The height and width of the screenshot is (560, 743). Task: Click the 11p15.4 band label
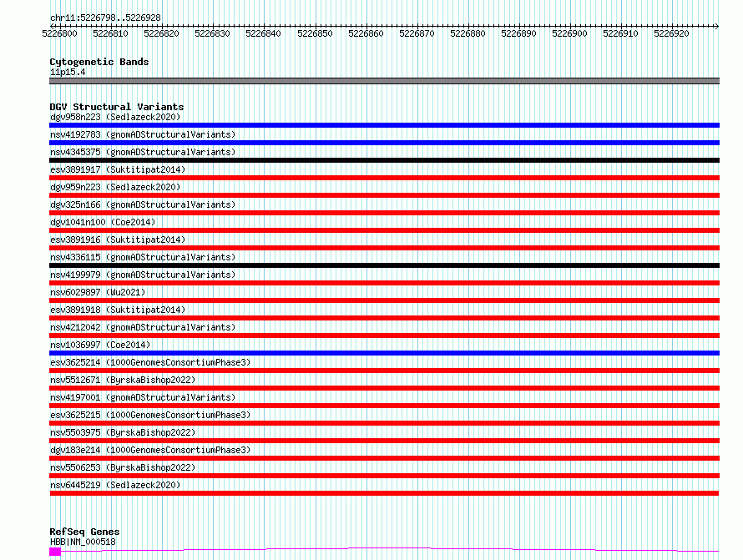pyautogui.click(x=68, y=72)
